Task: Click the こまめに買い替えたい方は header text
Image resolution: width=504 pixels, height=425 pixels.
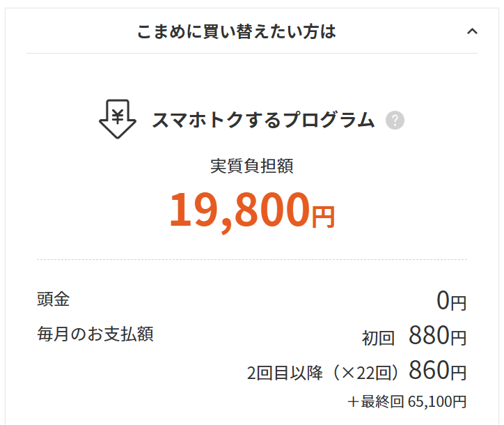Action: pos(237,31)
